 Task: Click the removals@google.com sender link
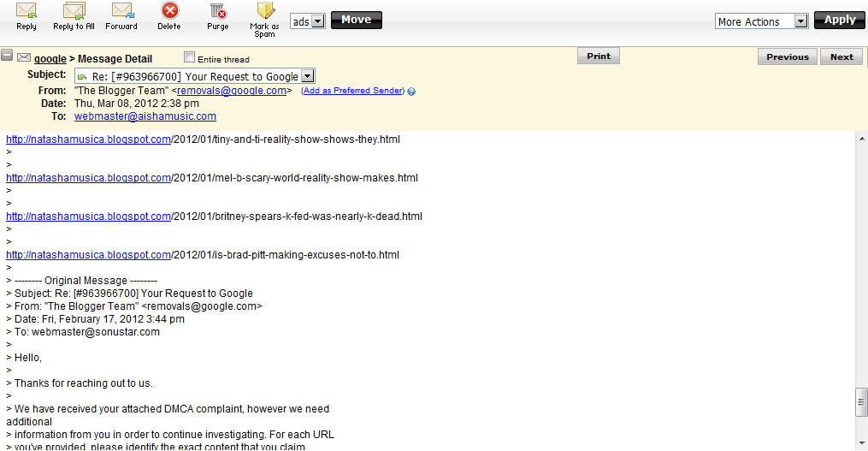232,91
